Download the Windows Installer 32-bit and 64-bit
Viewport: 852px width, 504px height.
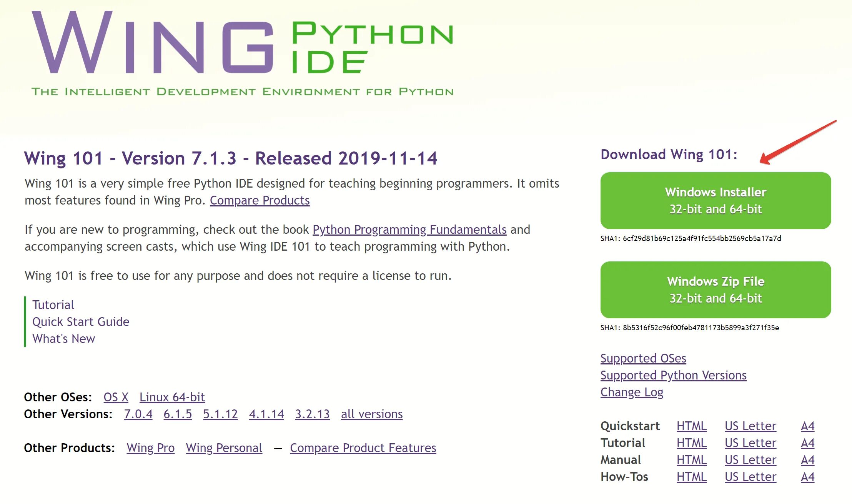716,201
